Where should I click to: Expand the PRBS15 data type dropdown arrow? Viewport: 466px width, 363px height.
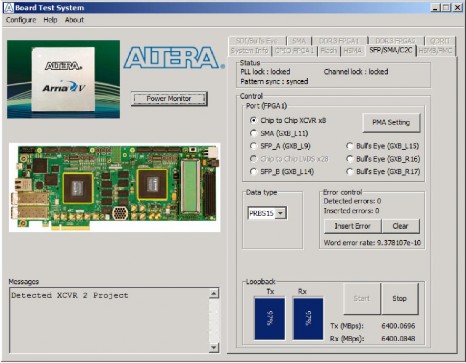(x=281, y=213)
